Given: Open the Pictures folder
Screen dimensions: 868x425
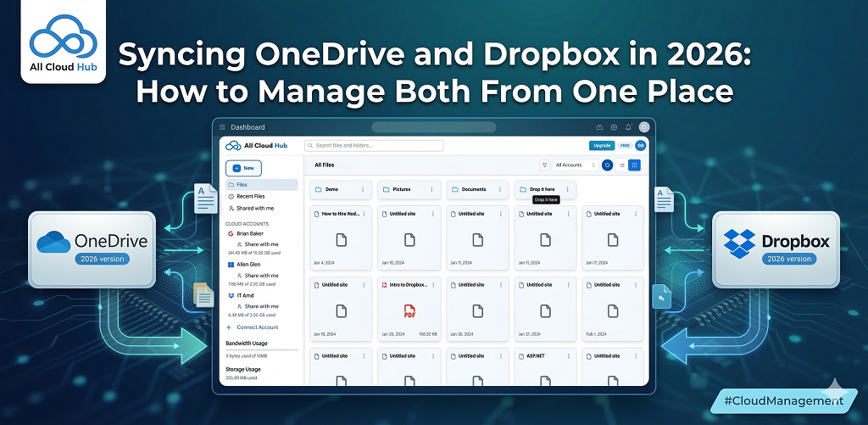Looking at the screenshot, I should click(409, 189).
